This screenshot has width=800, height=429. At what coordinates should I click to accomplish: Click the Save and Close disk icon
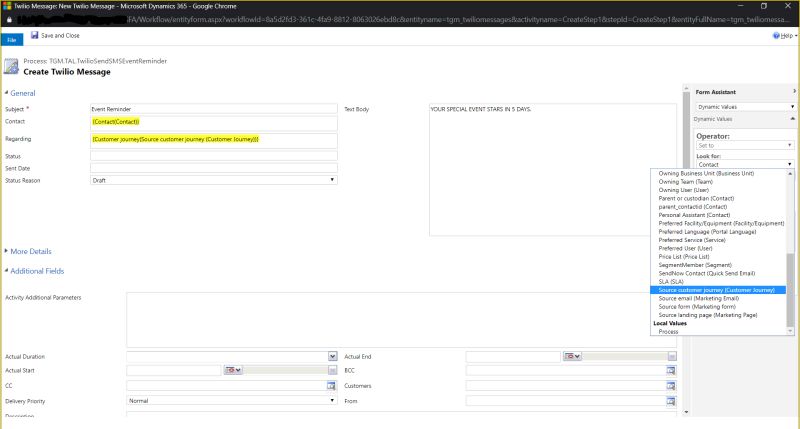tap(34, 35)
